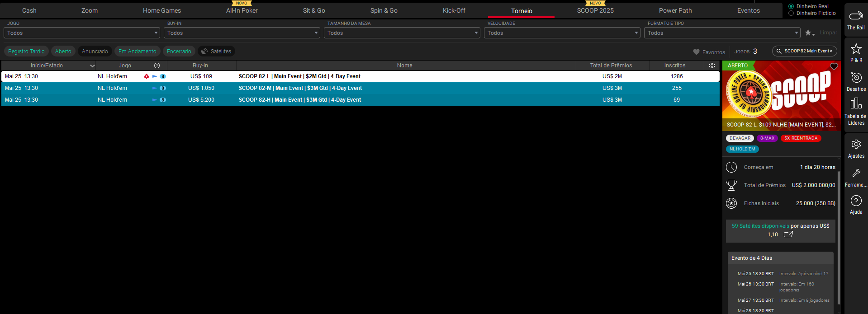Click the clock icon beside Começa em
The image size is (868, 314).
pos(731,167)
